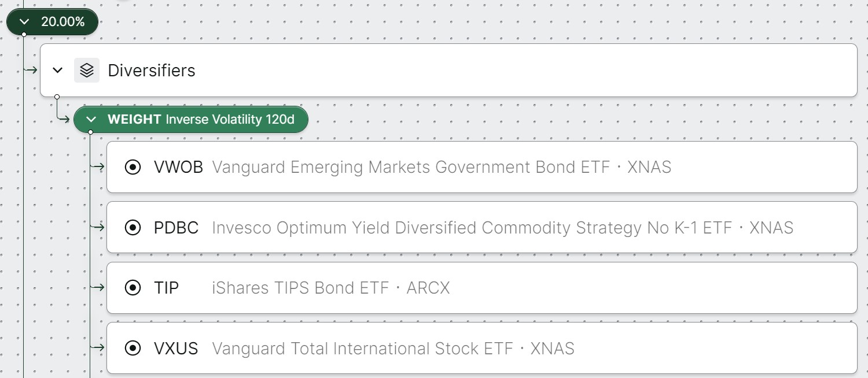Click the connector node below Diversifiers card
The image size is (868, 378).
[x=57, y=97]
